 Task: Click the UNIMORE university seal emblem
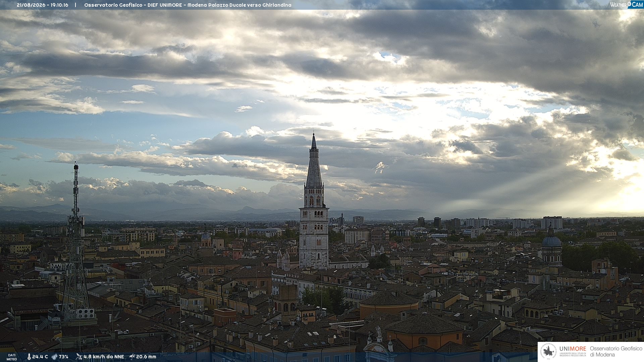[x=548, y=352]
